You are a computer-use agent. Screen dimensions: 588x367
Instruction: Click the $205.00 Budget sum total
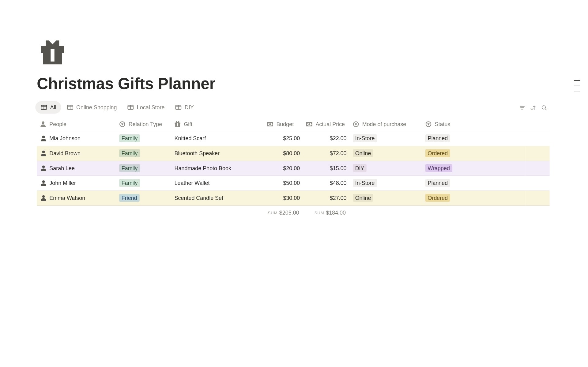point(289,212)
